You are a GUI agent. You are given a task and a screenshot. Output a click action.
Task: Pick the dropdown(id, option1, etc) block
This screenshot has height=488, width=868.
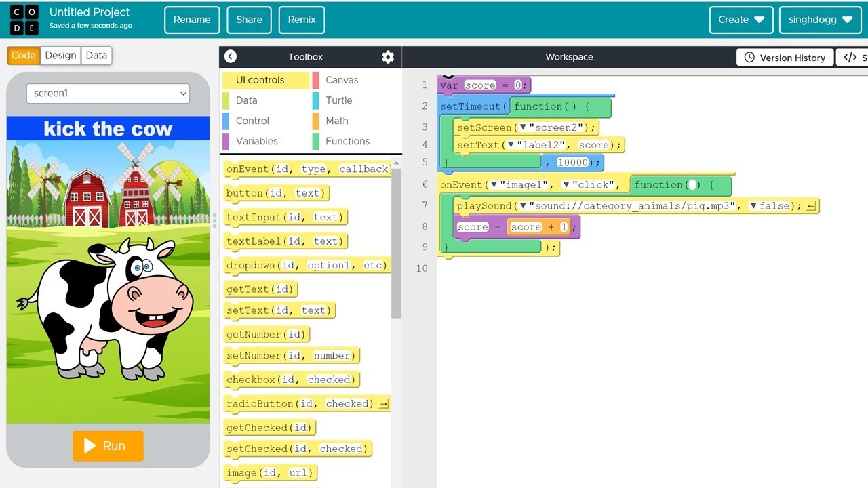pos(307,266)
